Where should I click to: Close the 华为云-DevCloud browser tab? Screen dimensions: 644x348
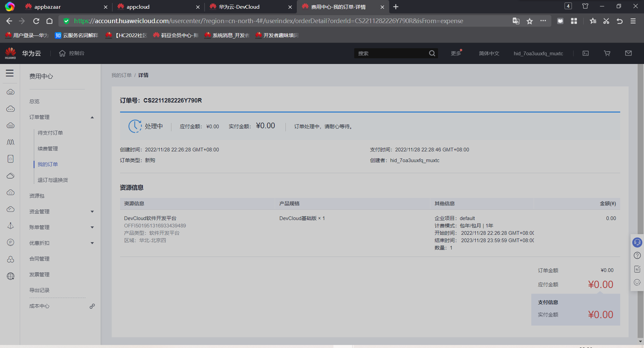(x=290, y=7)
